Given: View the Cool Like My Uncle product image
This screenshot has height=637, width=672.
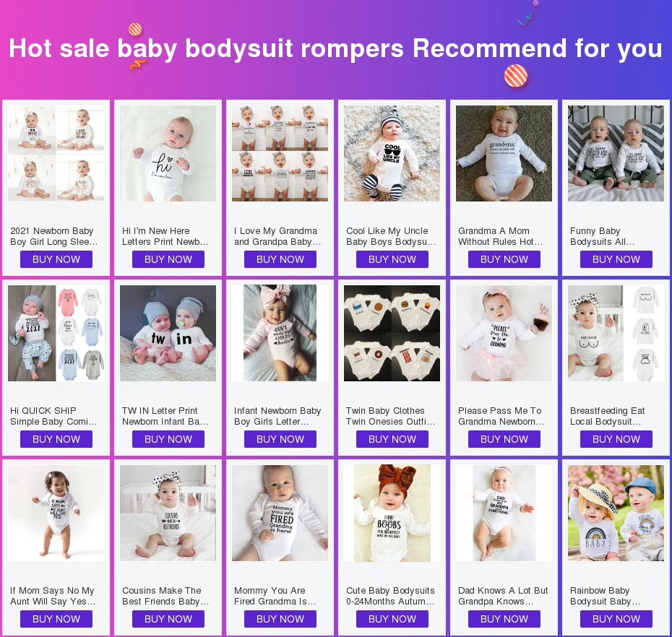Looking at the screenshot, I should click(x=392, y=153).
